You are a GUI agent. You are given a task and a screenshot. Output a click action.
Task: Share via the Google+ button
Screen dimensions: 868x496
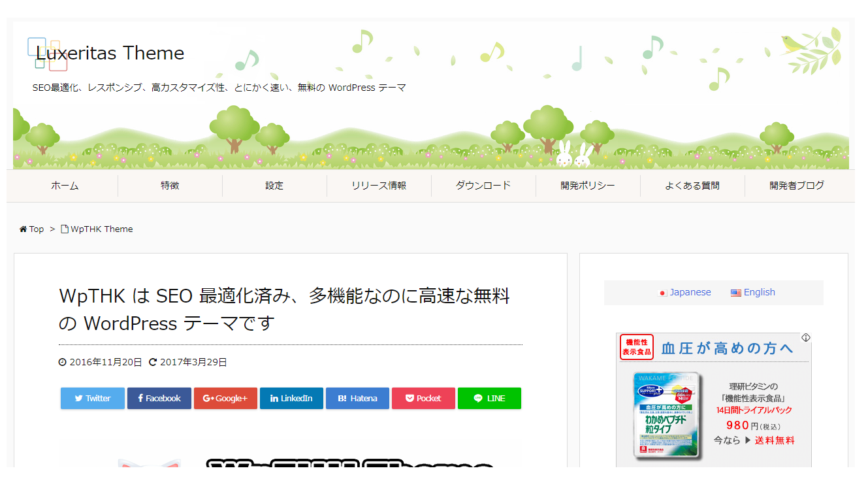(225, 399)
